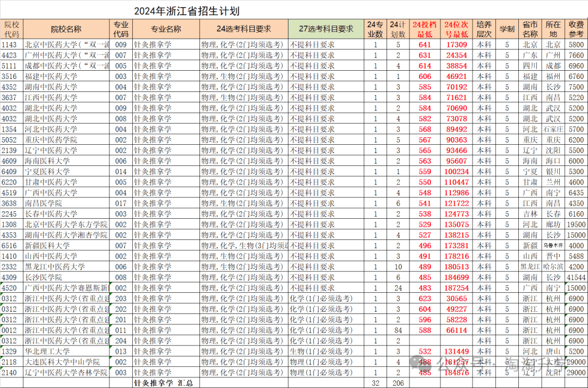Select major code 014
This screenshot has height=388, width=588.
point(121,171)
